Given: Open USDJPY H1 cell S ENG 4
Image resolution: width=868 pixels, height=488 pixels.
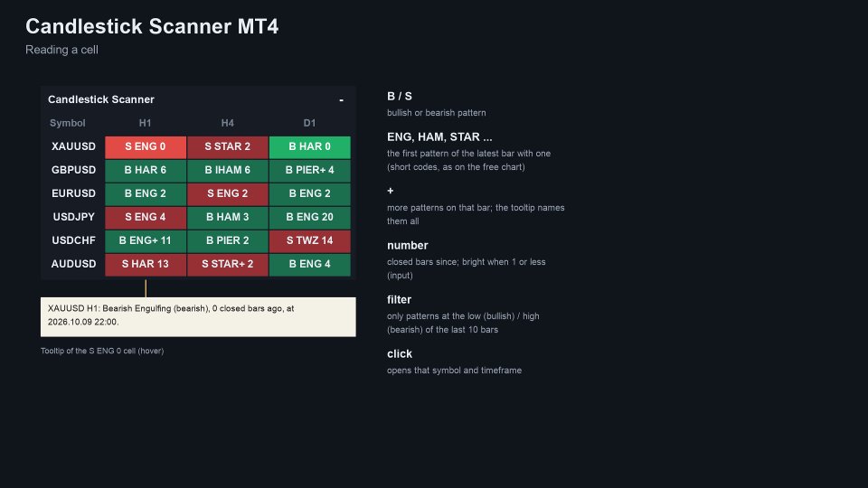Looking at the screenshot, I should point(146,218).
